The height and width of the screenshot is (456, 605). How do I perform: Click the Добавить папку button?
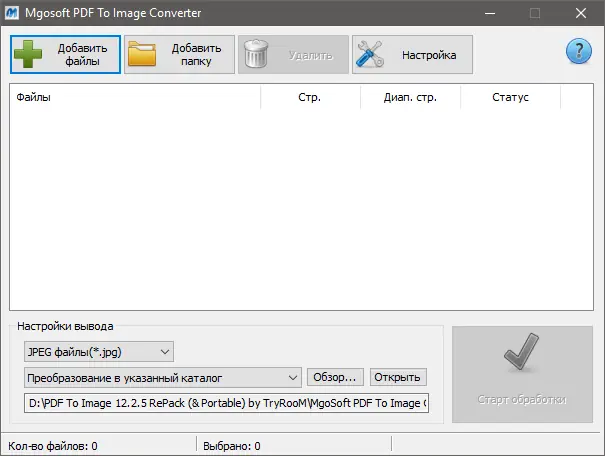179,54
